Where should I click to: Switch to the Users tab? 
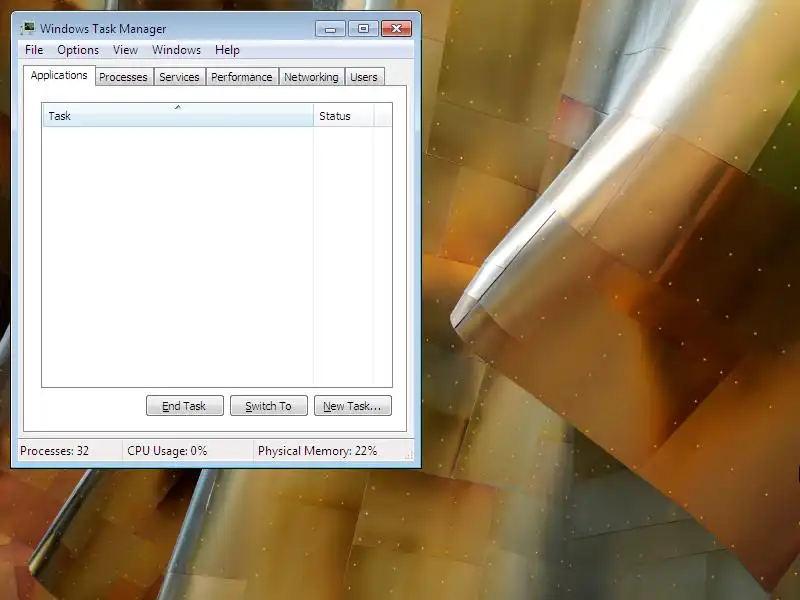[364, 77]
